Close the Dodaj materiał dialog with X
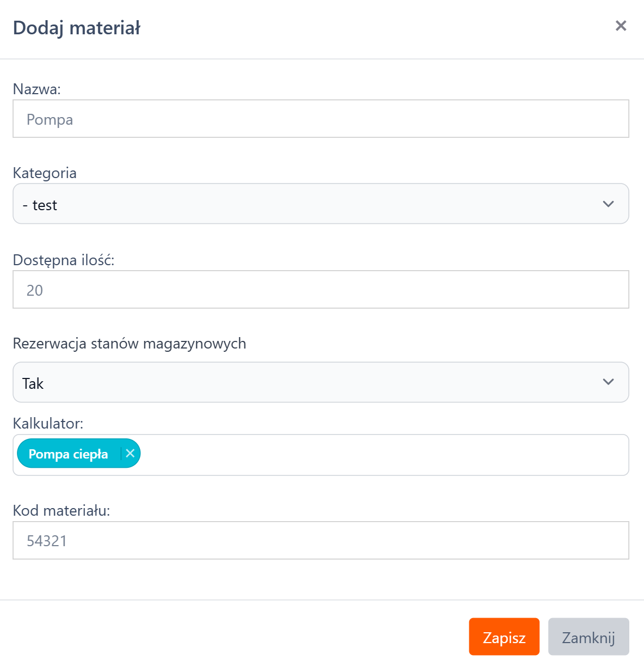 [x=621, y=26]
